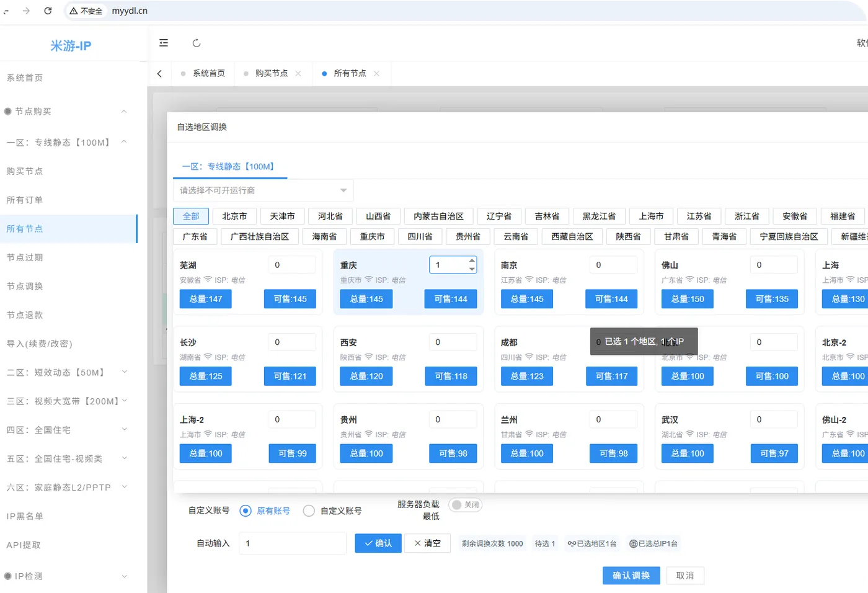Screen dimensions: 868x593
Task: Click the browser forward arrow
Action: [26, 11]
